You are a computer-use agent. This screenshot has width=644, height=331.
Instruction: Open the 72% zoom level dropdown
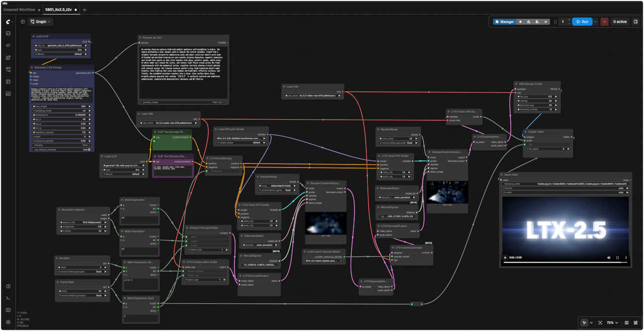click(x=613, y=322)
